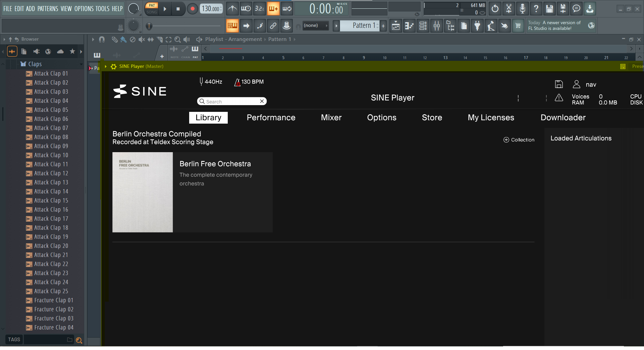
Task: Open Berlin Free Orchestra cover thumbnail
Action: coord(143,192)
